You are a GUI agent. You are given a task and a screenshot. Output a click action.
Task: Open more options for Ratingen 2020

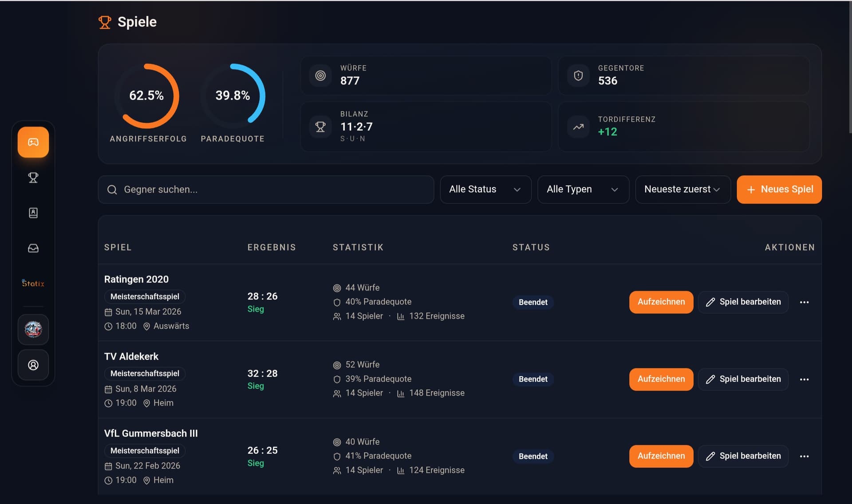click(804, 302)
